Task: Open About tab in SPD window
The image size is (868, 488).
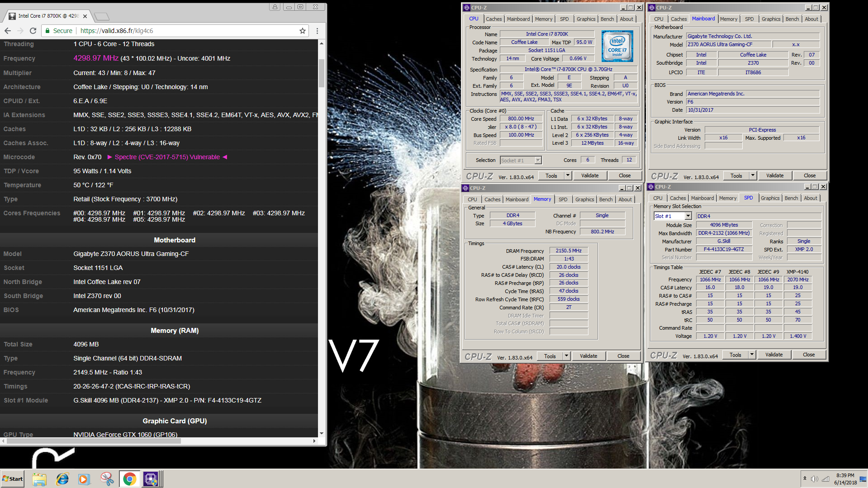Action: [810, 198]
